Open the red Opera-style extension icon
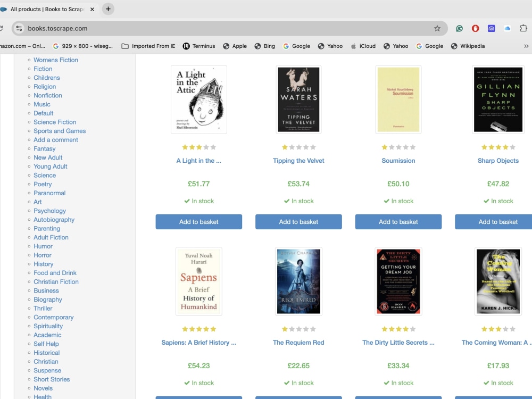Image resolution: width=532 pixels, height=399 pixels. 475,29
